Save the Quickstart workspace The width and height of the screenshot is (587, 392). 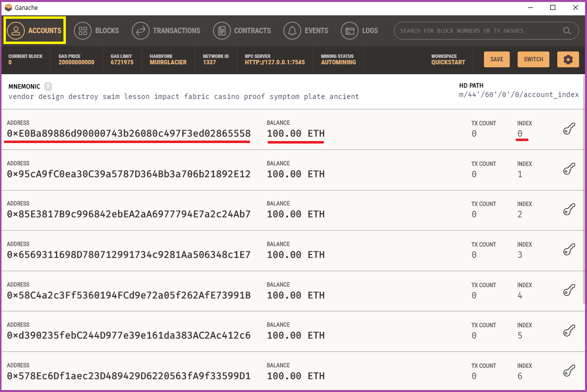497,59
